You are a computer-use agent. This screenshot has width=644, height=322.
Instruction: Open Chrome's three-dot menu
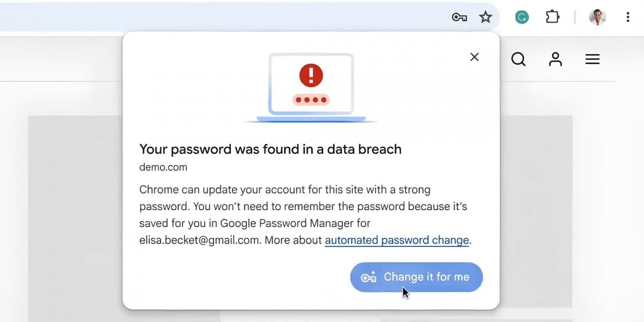click(627, 17)
